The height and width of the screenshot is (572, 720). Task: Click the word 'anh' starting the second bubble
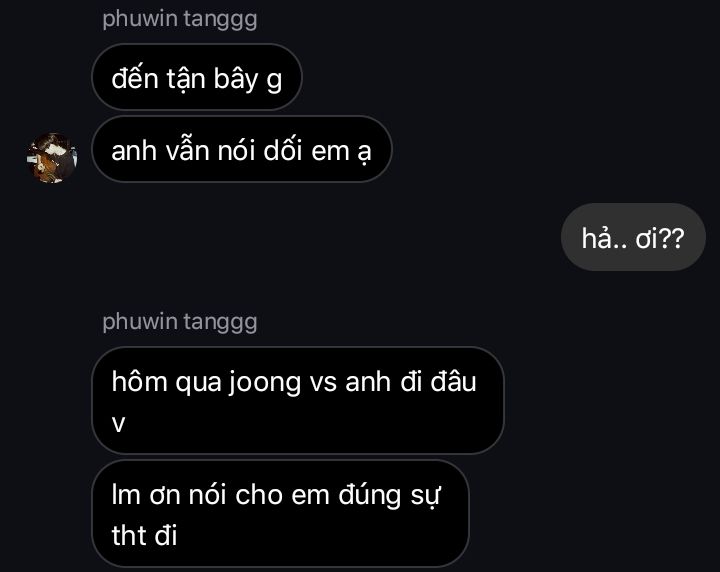(134, 151)
